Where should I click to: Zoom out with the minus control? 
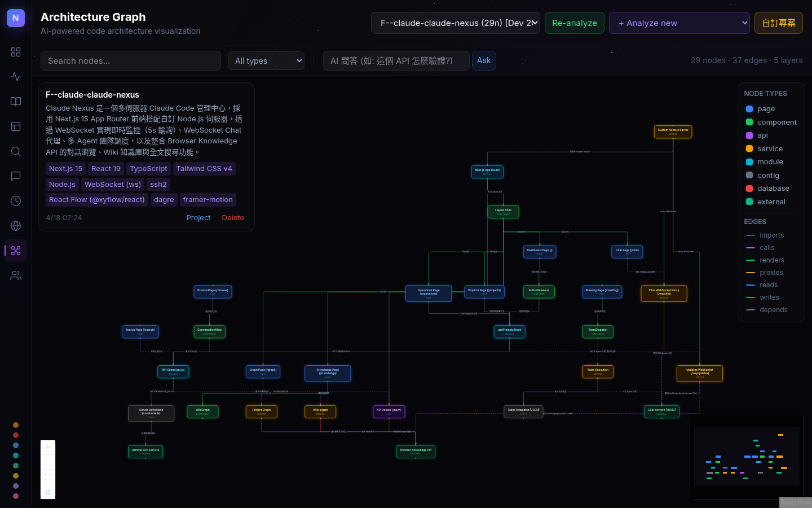click(x=48, y=462)
